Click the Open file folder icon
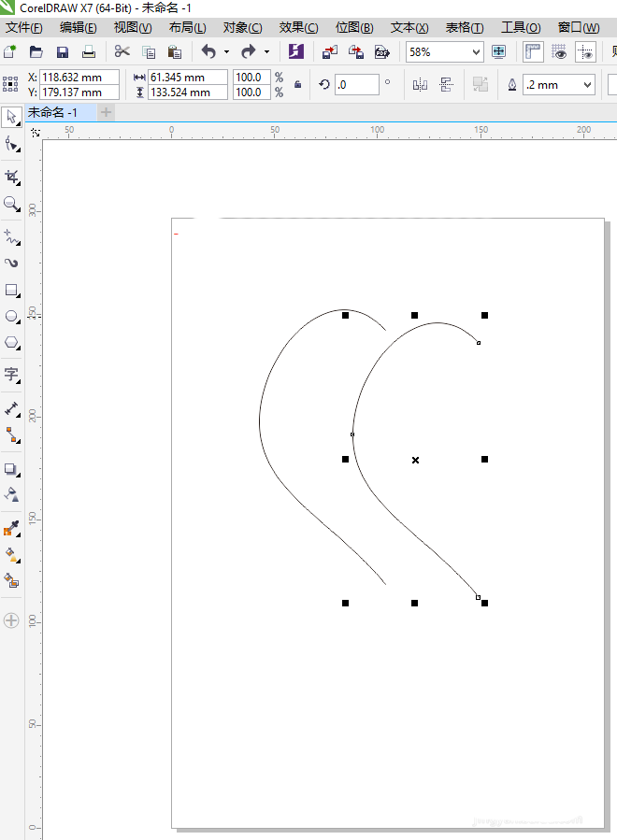The image size is (617, 840). pyautogui.click(x=36, y=52)
